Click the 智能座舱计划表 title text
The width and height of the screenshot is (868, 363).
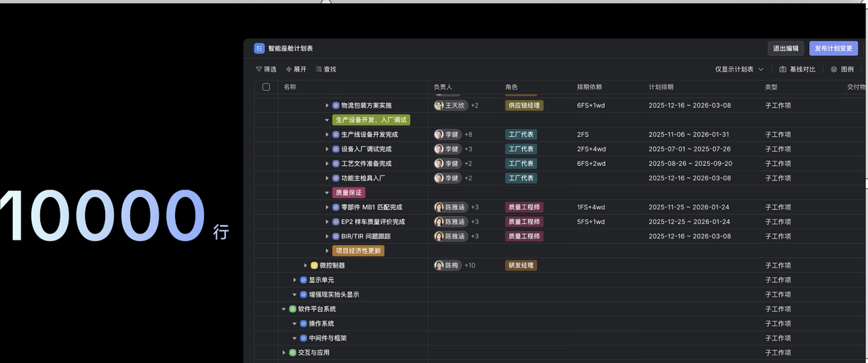(x=290, y=48)
